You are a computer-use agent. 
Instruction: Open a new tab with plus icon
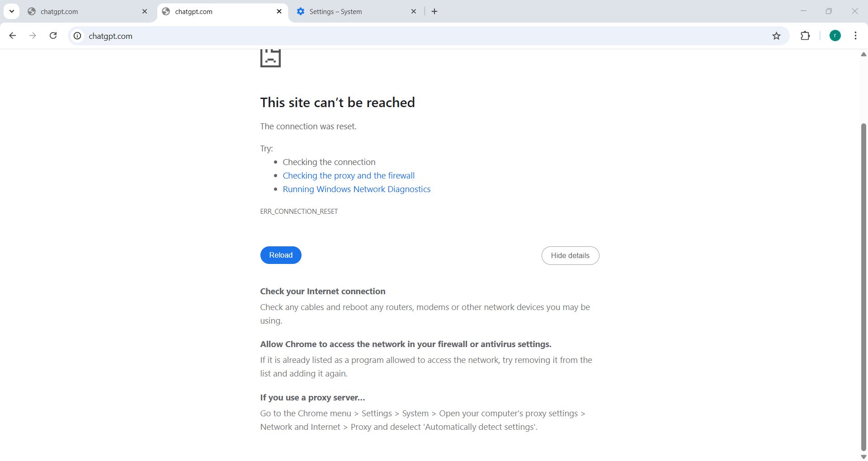pyautogui.click(x=434, y=11)
